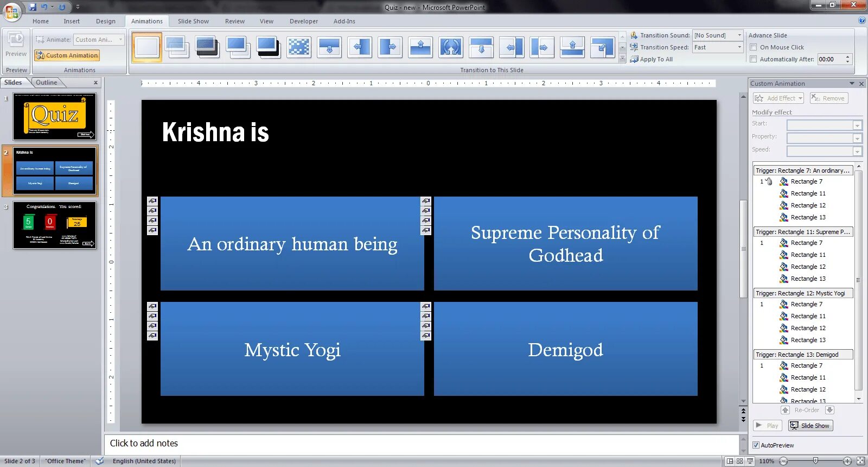
Task: Open the Transition Sound dropdown
Action: pos(739,35)
